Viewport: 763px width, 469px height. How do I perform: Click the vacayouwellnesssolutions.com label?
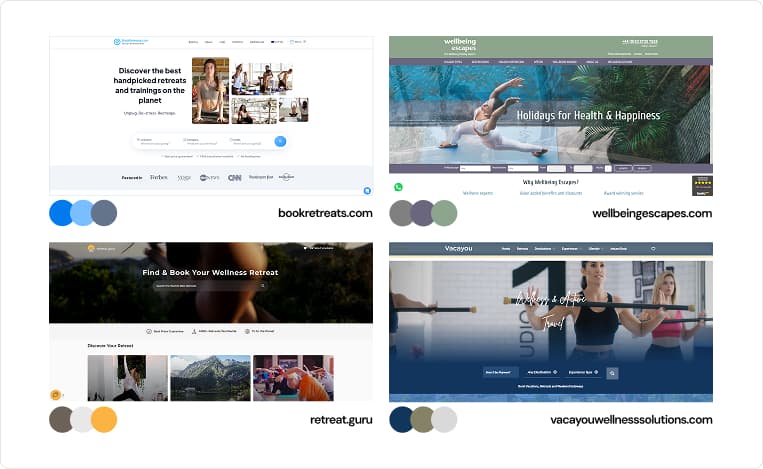(x=631, y=419)
